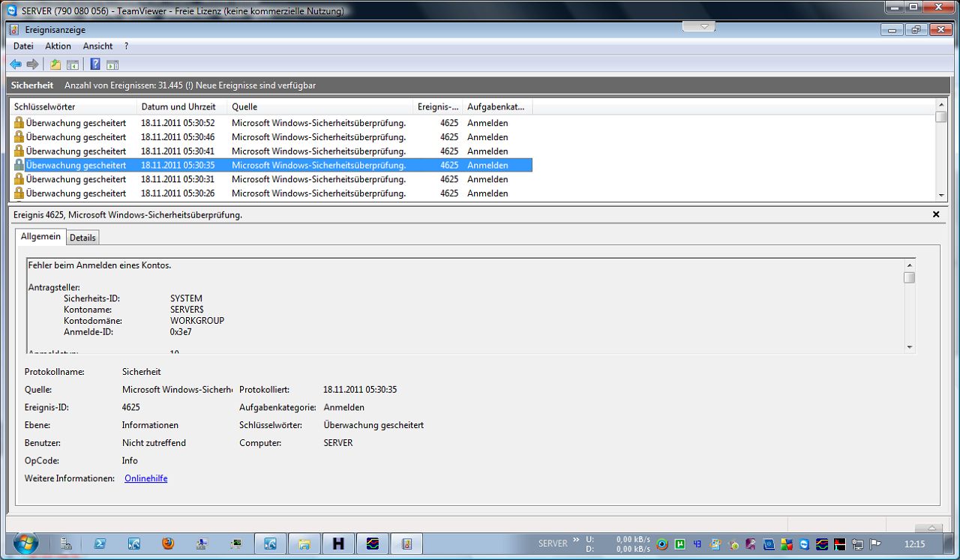Click the four-color Windows flag tray icon

pos(787,544)
